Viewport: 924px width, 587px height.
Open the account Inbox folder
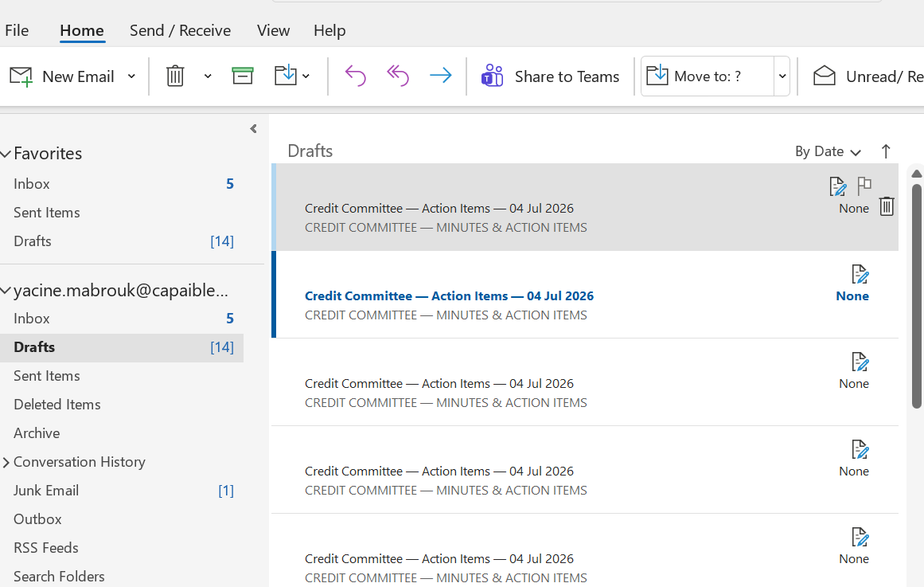[x=122, y=319]
